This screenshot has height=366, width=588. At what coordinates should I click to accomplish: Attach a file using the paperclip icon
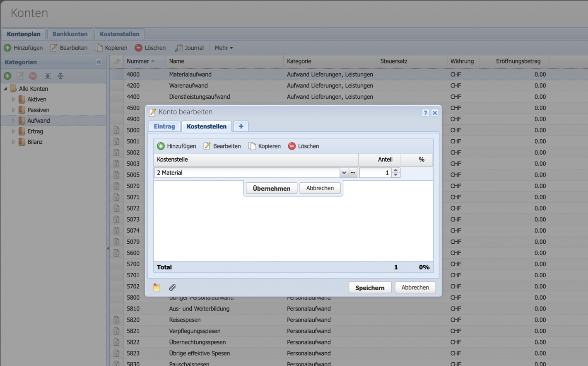point(172,287)
